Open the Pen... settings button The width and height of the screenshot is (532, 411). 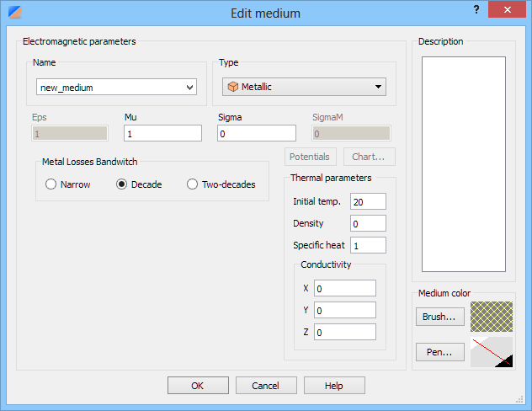click(x=440, y=352)
